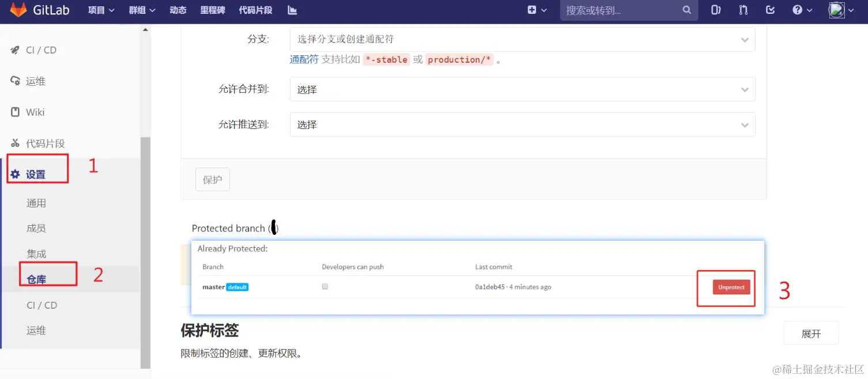Open the 分支 branch selector dropdown
This screenshot has width=868, height=379.
point(522,40)
